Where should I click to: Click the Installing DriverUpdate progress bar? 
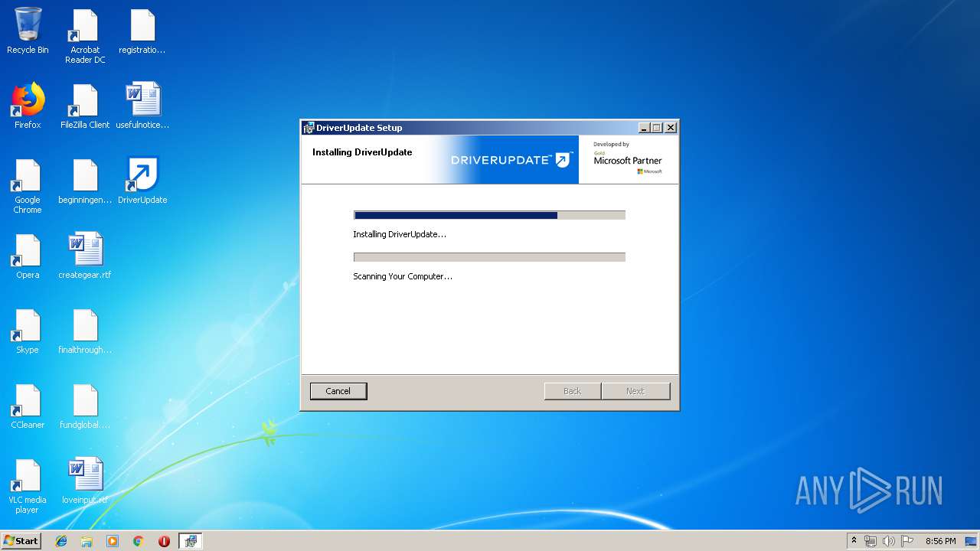pyautogui.click(x=489, y=215)
